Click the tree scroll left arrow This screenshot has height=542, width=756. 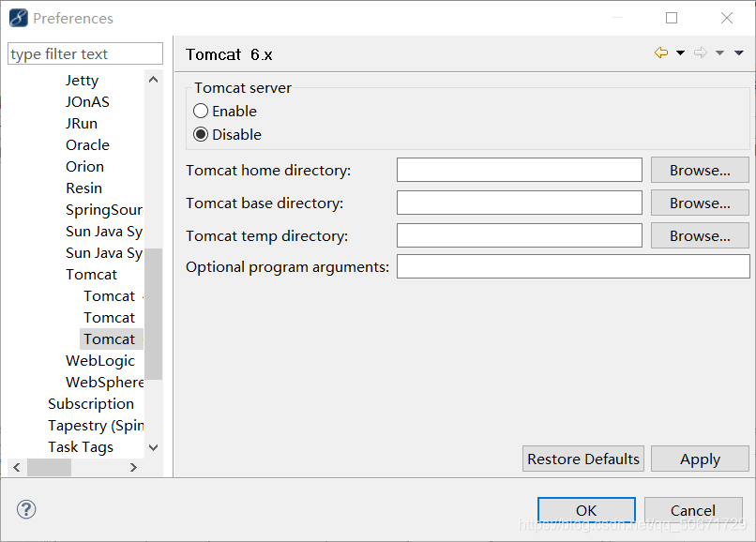[x=17, y=467]
